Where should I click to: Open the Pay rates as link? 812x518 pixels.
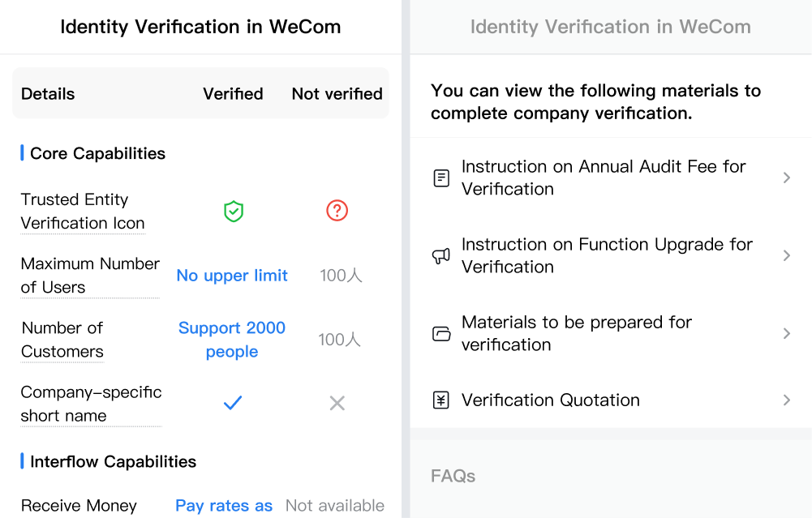pyautogui.click(x=224, y=506)
